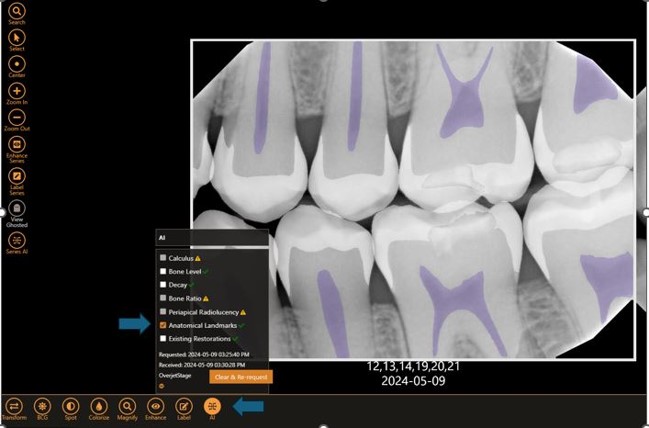The image size is (649, 428).
Task: Enable the Bone Level checkbox
Action: [163, 272]
